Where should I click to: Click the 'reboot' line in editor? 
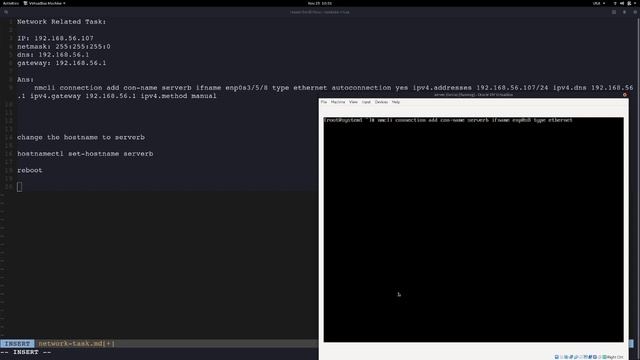click(30, 170)
